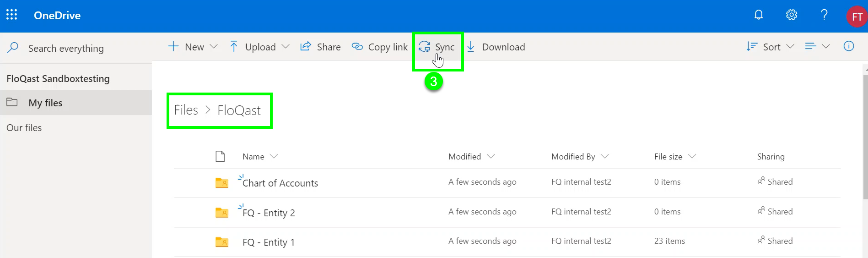Viewport: 868px width, 258px height.
Task: Click the Sort order icon
Action: tap(752, 46)
